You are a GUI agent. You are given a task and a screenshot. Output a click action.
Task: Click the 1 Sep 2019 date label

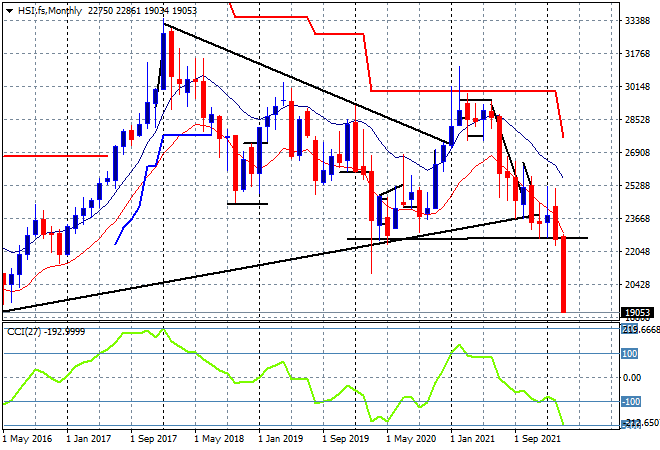point(346,439)
